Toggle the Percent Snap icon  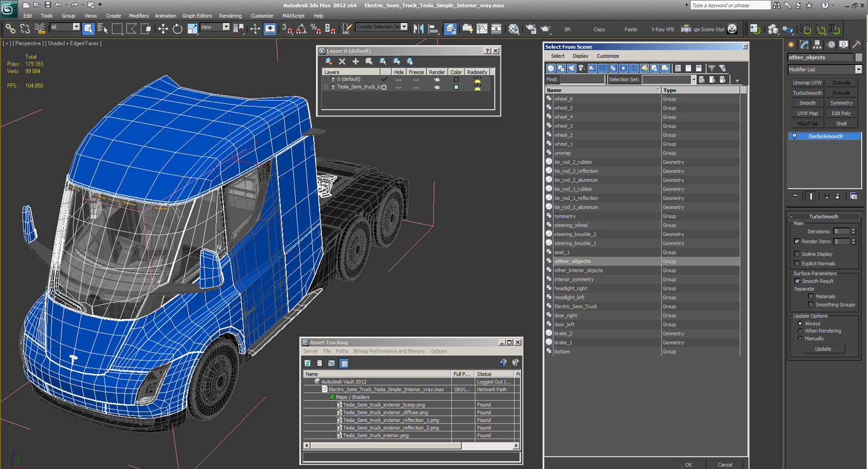point(316,28)
